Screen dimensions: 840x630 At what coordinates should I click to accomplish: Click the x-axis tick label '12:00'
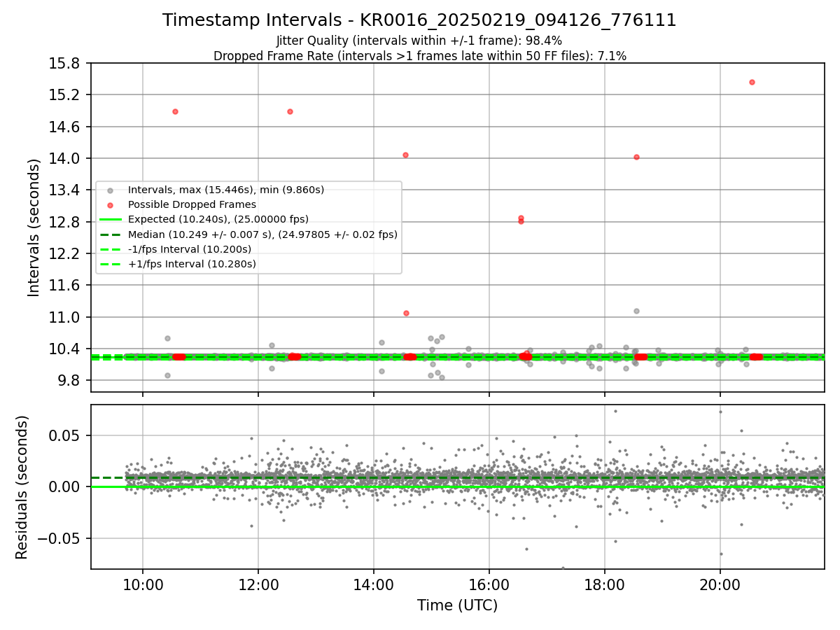coord(258,584)
